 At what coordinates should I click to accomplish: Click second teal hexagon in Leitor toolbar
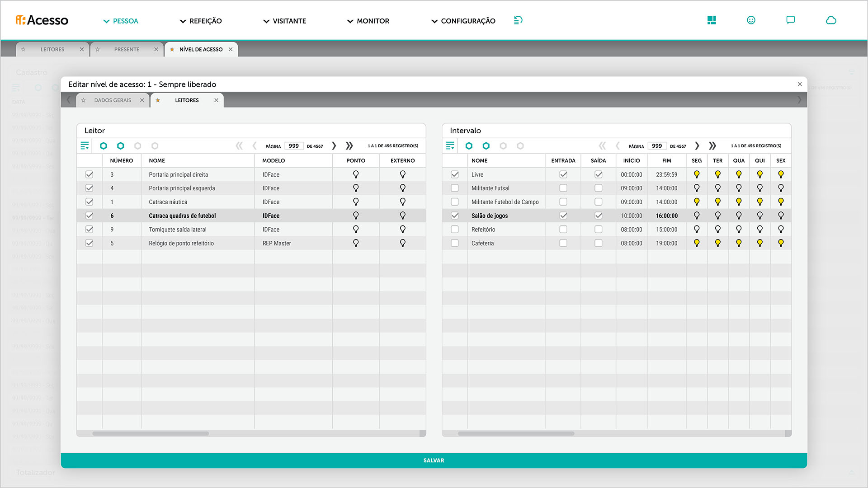121,146
